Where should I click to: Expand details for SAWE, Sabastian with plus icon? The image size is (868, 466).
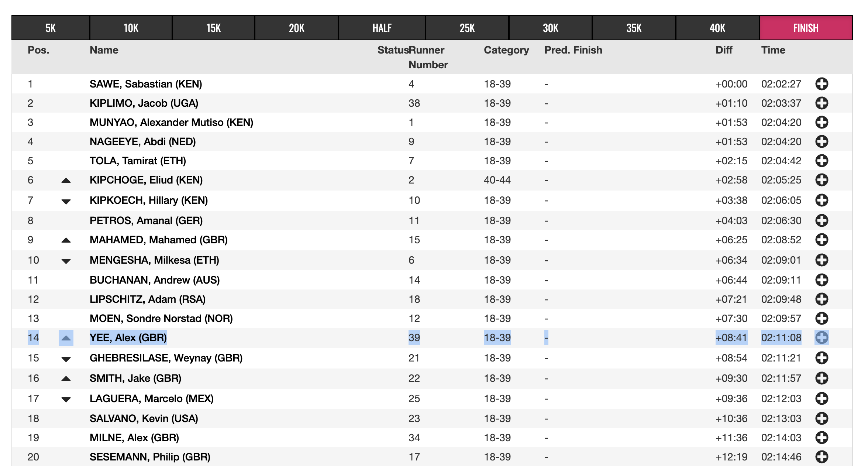click(821, 84)
